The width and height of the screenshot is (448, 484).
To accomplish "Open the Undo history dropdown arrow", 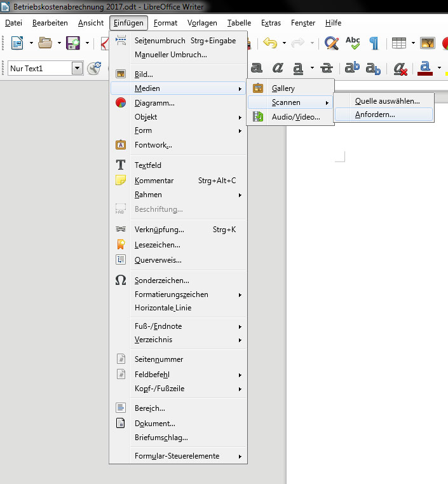I will 284,43.
